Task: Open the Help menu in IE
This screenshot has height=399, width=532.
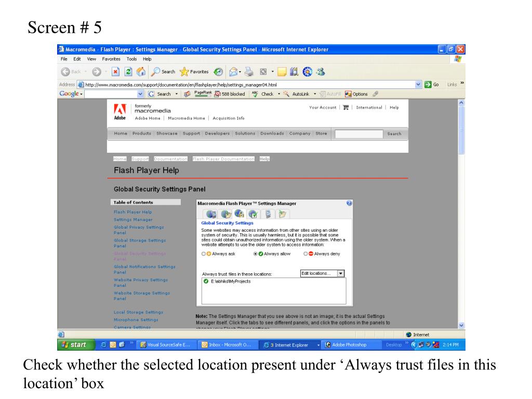Action: pyautogui.click(x=147, y=59)
